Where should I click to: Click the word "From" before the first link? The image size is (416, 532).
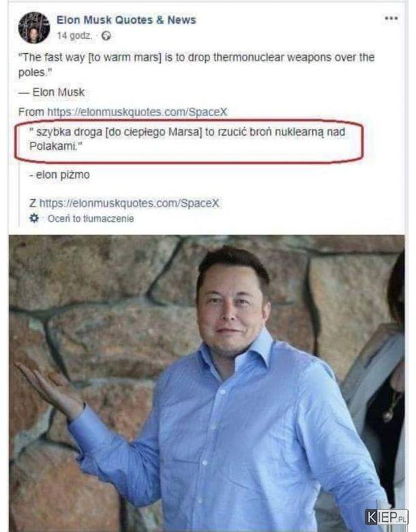(31, 112)
